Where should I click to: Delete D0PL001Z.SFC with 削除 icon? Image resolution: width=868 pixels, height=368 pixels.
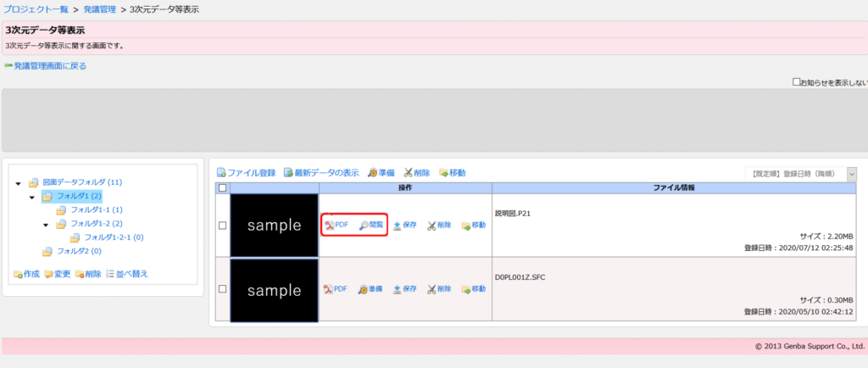[439, 289]
